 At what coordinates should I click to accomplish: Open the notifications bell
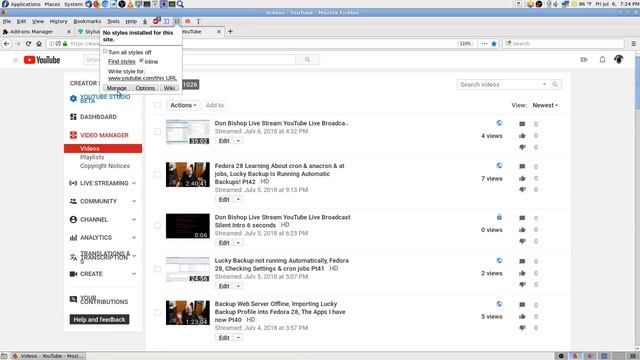point(602,60)
